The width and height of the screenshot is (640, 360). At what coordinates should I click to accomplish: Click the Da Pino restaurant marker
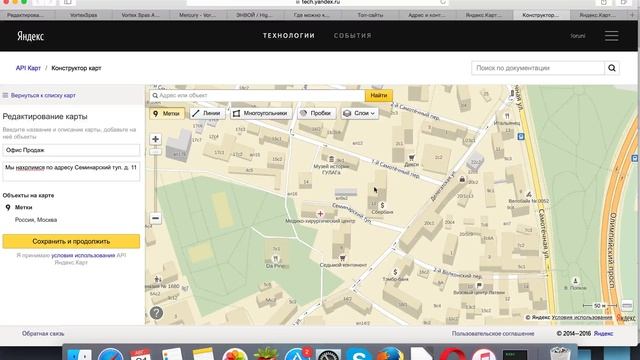[276, 258]
